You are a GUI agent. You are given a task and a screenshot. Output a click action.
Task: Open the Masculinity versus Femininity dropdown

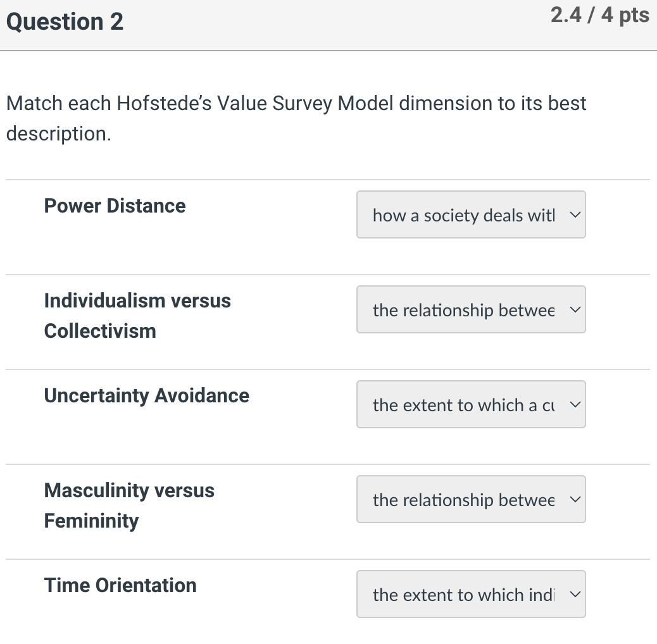pos(471,499)
